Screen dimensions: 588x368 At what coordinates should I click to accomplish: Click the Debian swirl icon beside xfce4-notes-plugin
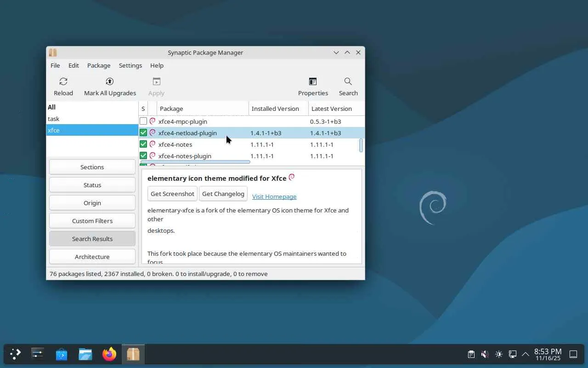(x=153, y=156)
